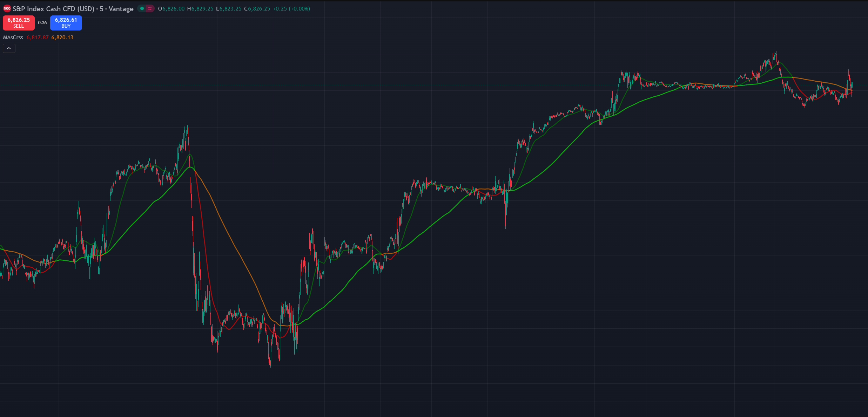868x417 pixels.
Task: Select the MAsCrss indicator label
Action: (x=13, y=37)
